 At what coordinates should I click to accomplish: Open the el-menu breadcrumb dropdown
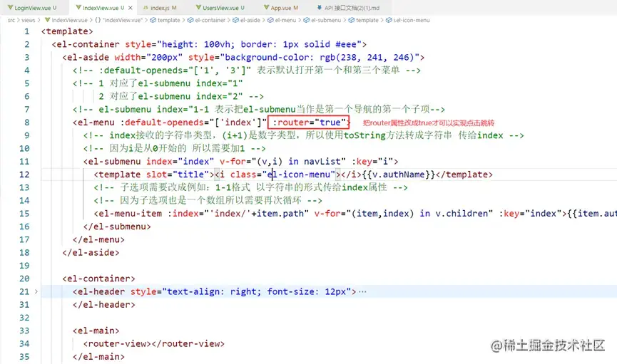(x=285, y=20)
